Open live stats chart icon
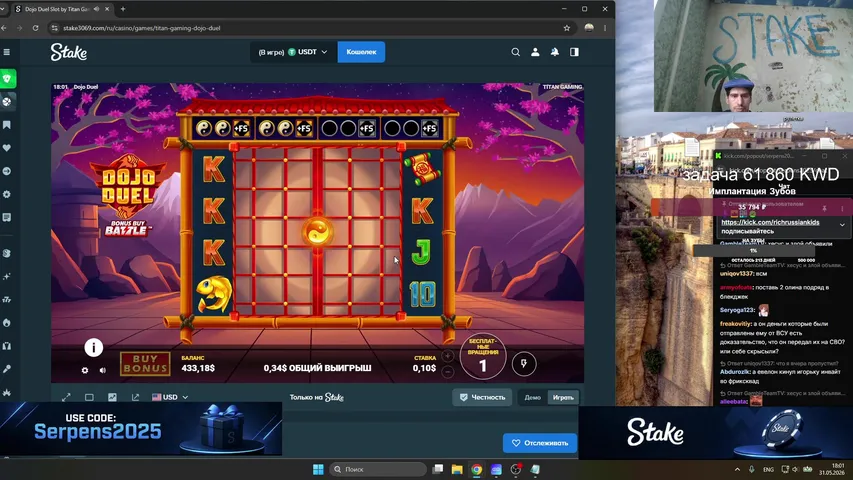The width and height of the screenshot is (853, 480). [x=112, y=397]
